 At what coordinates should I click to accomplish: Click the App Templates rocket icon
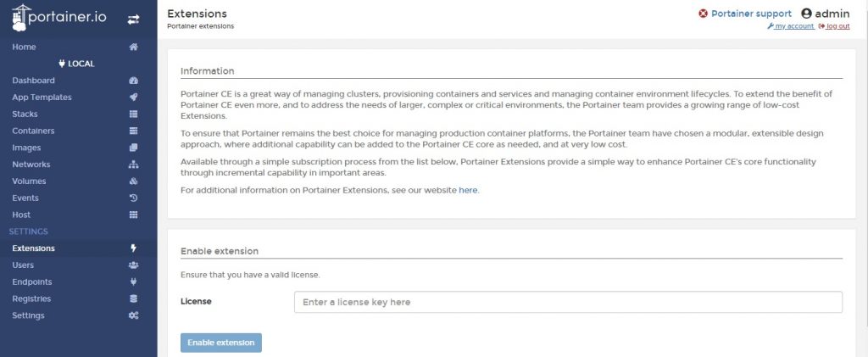pos(133,98)
